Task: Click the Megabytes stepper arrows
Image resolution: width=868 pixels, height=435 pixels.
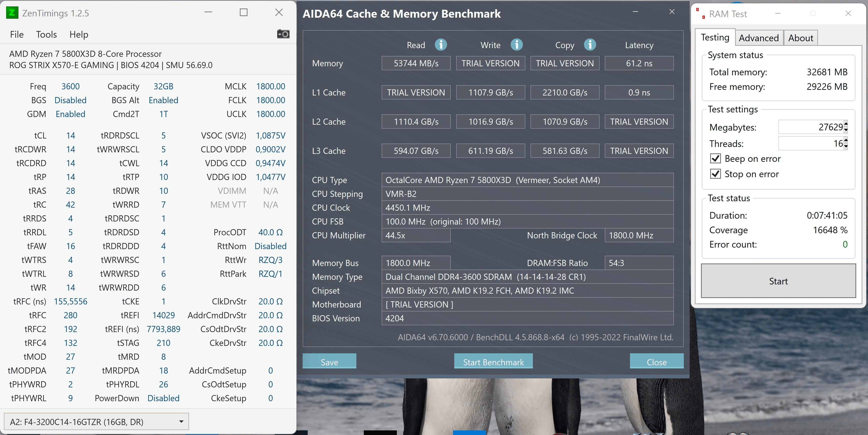Action: tap(846, 127)
